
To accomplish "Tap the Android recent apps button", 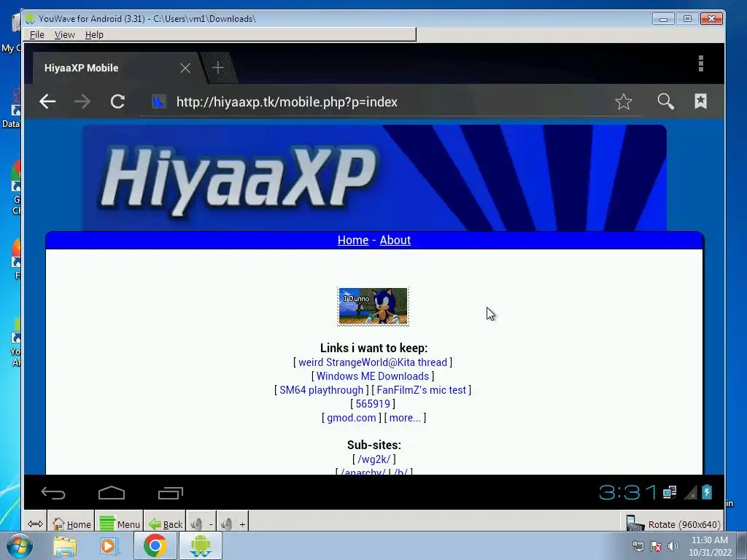I will tap(171, 493).
